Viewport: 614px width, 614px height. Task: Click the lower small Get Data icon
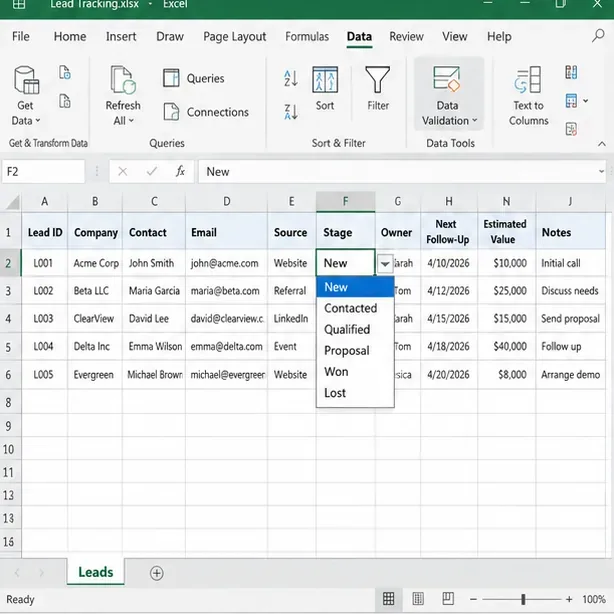[x=65, y=101]
